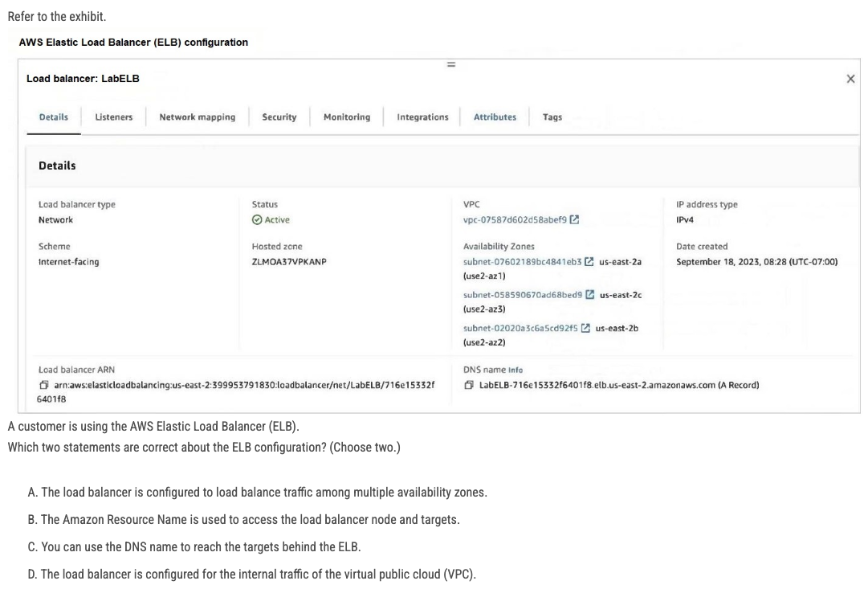Switch to the Details tab

coord(54,117)
